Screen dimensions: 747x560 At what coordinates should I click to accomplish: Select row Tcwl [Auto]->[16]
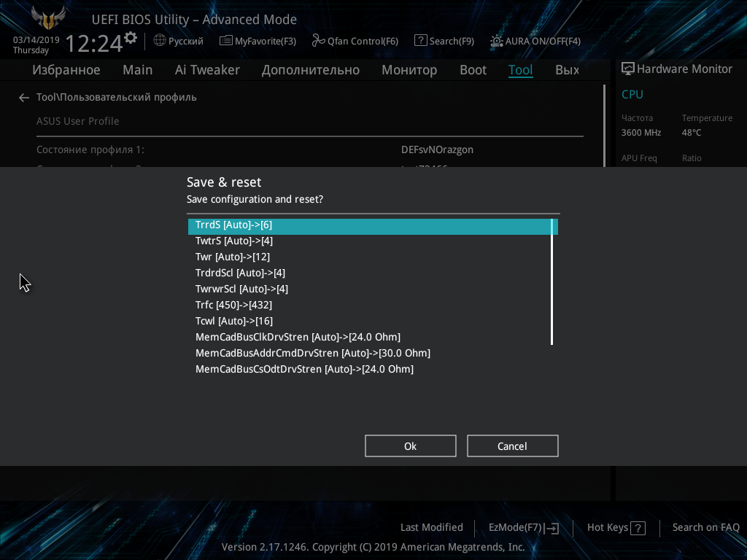point(373,322)
